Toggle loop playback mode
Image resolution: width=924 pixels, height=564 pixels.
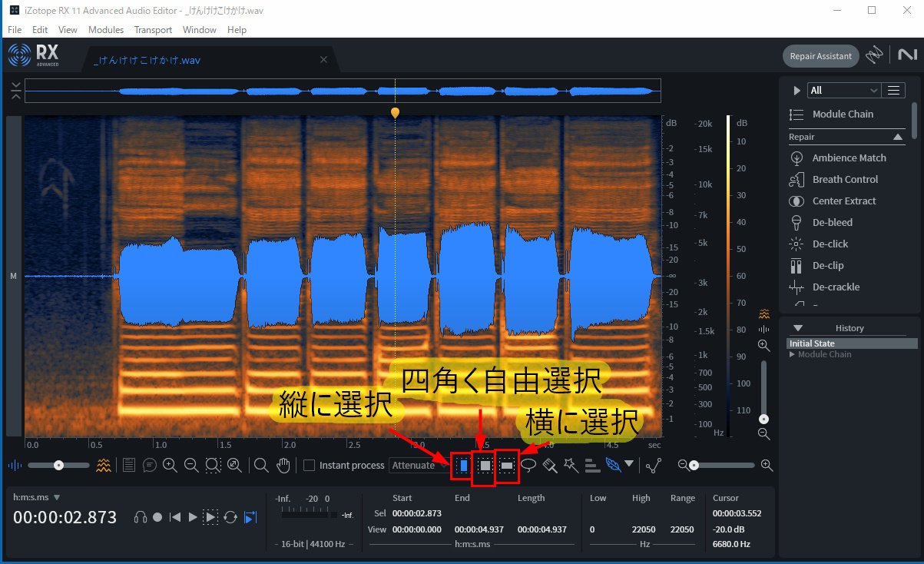point(230,517)
